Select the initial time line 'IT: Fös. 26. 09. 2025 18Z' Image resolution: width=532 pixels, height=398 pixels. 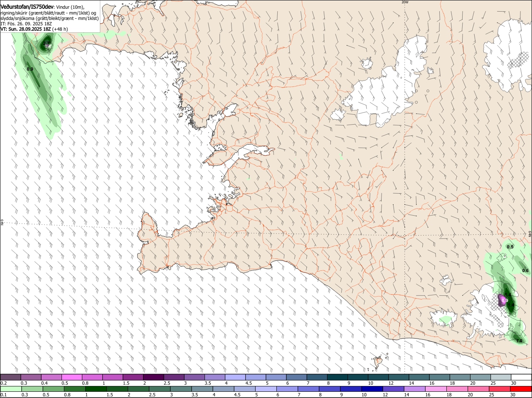[x=26, y=24]
